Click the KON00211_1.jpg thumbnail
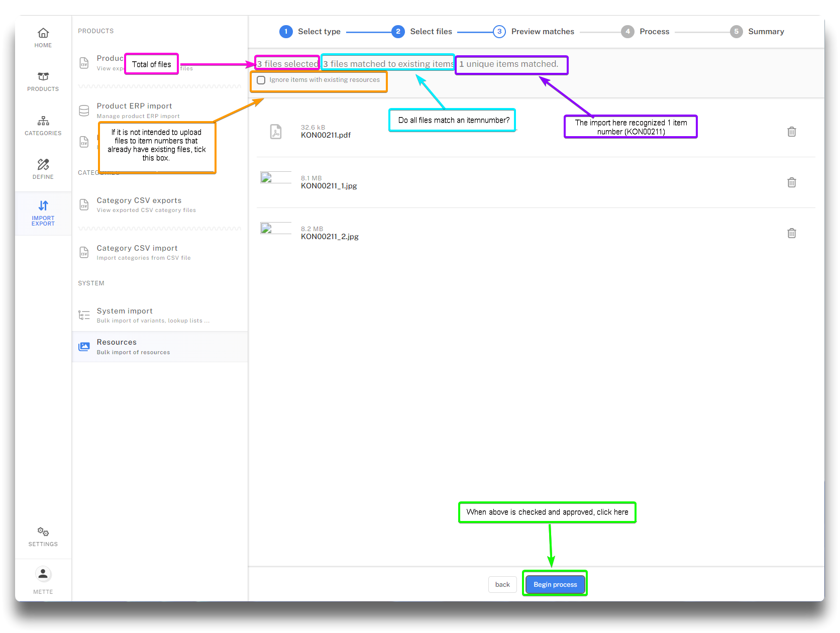The image size is (840, 633). [275, 177]
